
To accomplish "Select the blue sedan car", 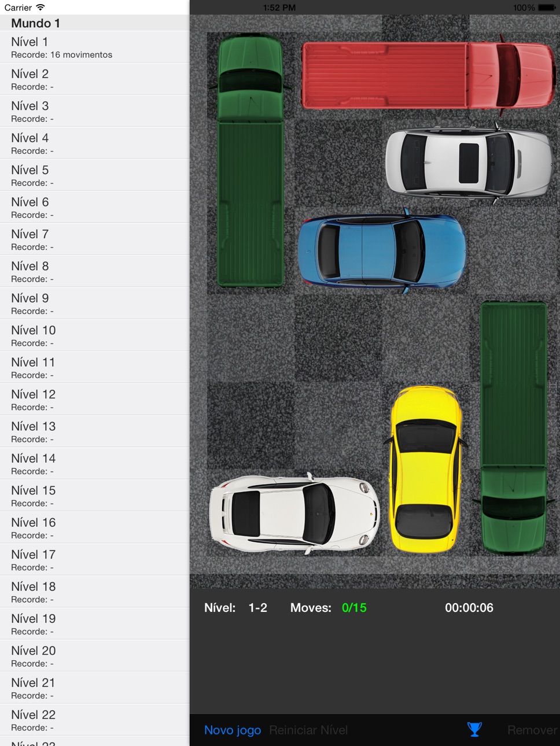I will point(382,251).
